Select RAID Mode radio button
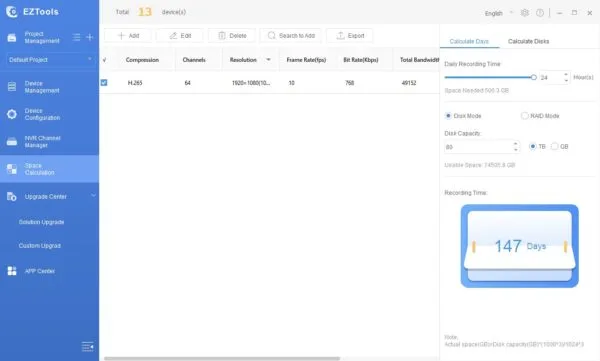 [x=525, y=116]
